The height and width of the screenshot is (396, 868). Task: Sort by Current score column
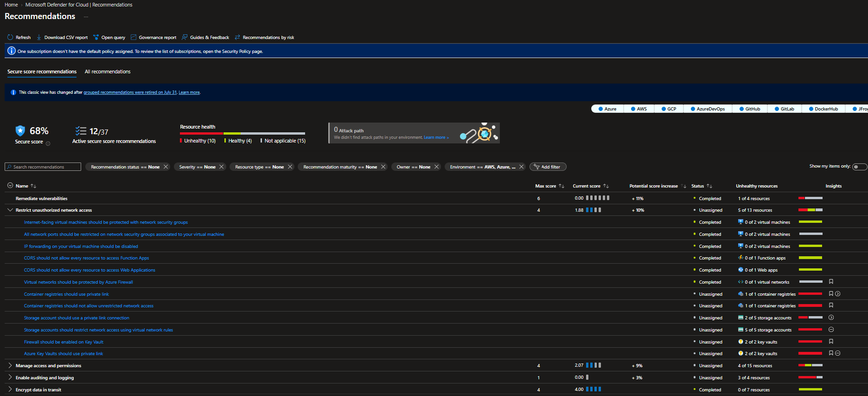(606, 186)
